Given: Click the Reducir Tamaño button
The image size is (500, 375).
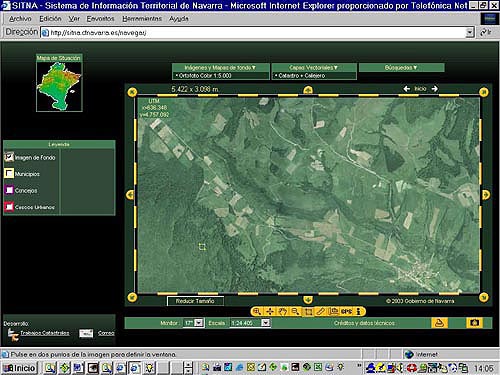Looking at the screenshot, I should 195,301.
